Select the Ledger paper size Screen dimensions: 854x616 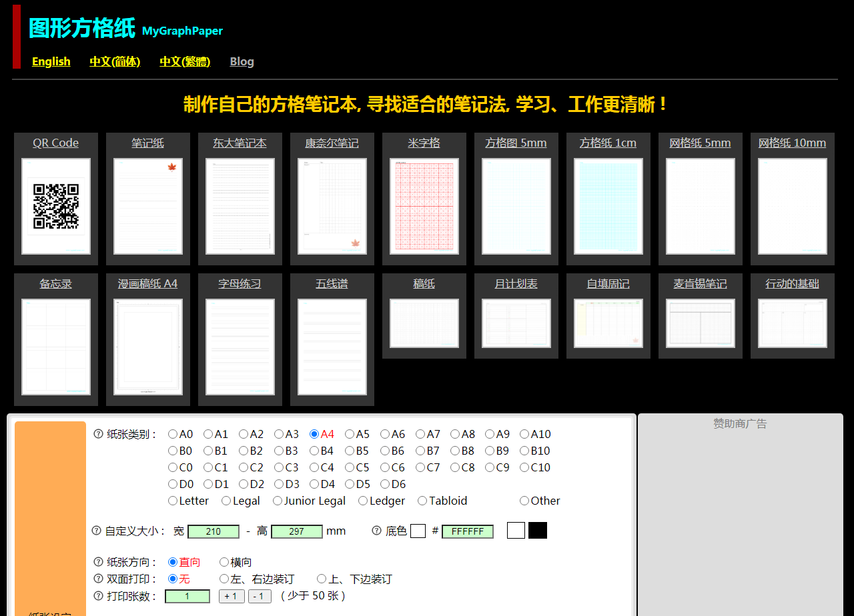click(363, 501)
